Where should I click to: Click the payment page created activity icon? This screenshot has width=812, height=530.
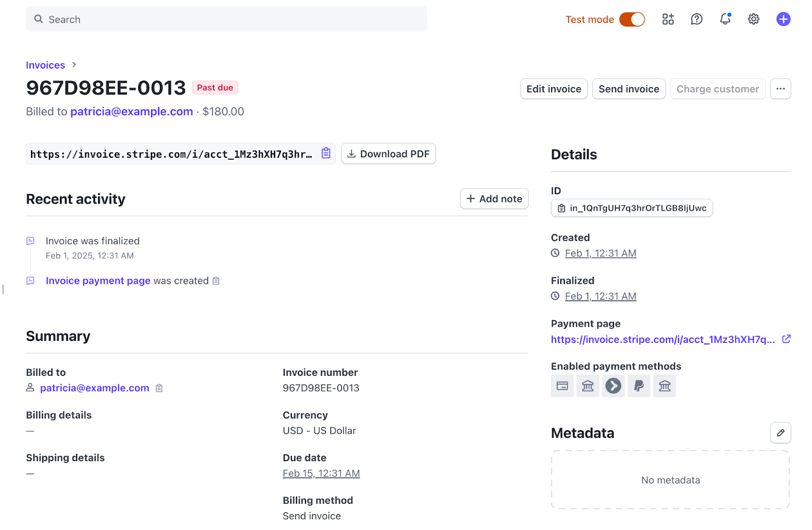coord(30,281)
